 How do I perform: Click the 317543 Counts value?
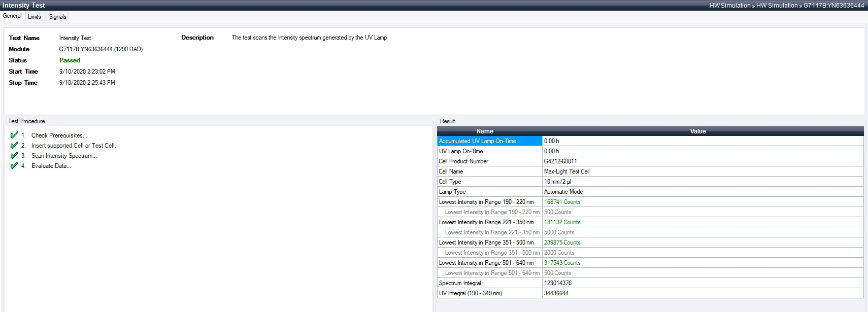pos(562,263)
